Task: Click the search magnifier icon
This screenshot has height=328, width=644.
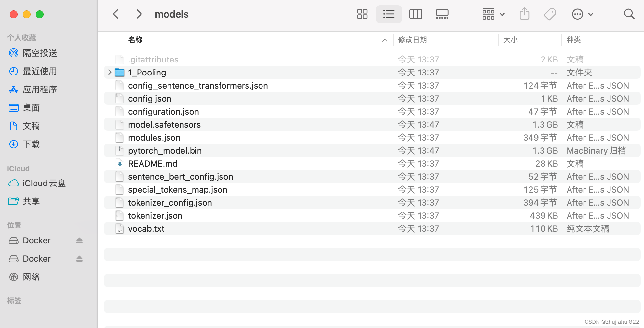Action: (x=629, y=14)
